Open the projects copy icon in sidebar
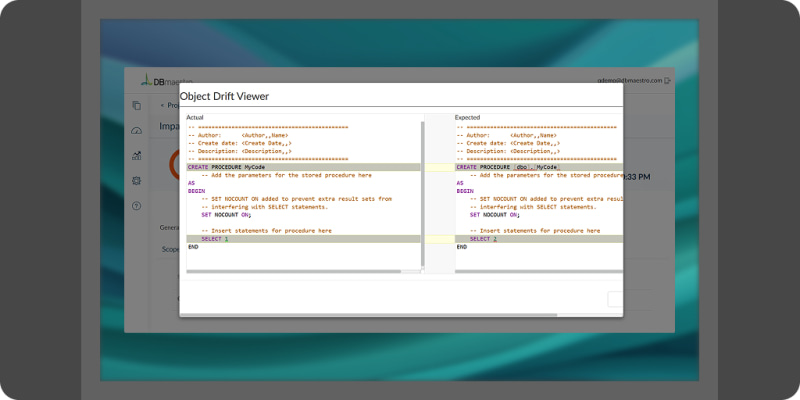Viewport: 800px width, 400px height. 136,106
